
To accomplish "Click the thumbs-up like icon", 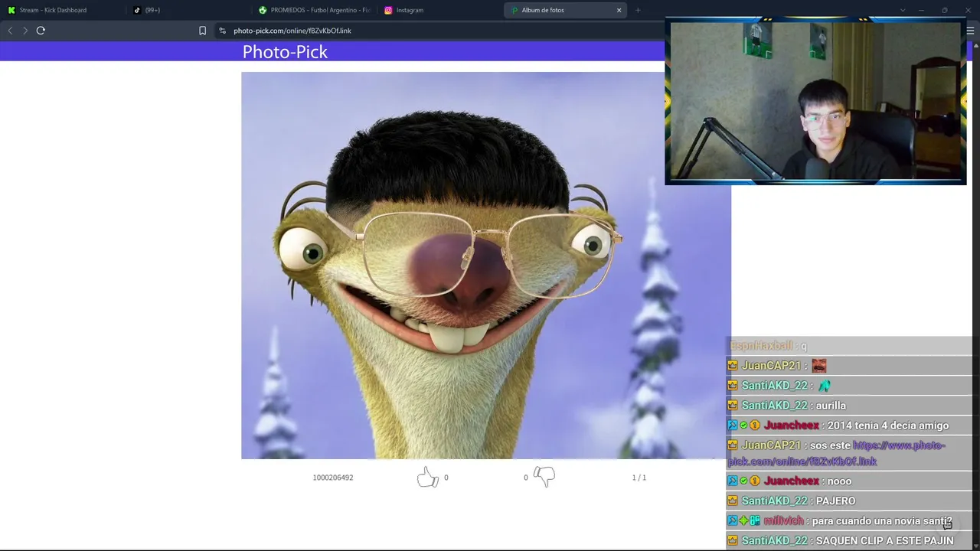I will (x=427, y=478).
